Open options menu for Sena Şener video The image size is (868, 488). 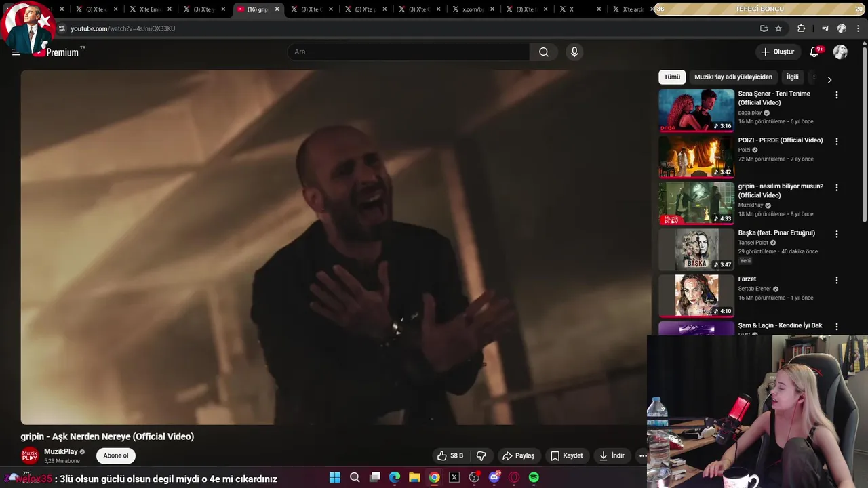pyautogui.click(x=836, y=95)
